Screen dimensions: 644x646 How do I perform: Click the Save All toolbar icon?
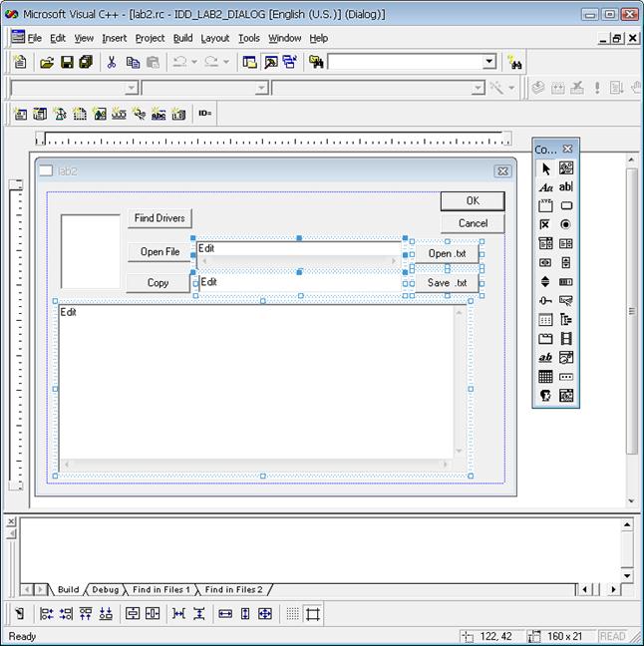pos(86,62)
